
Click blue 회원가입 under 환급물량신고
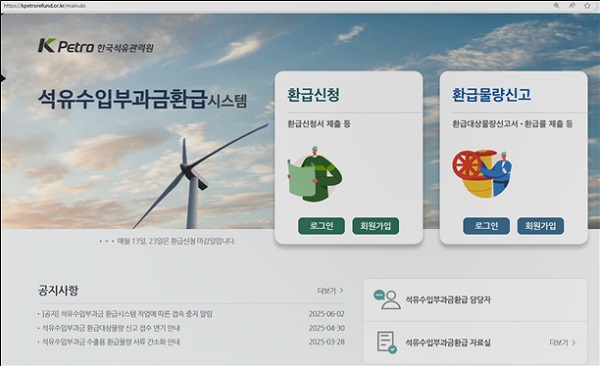coord(540,226)
